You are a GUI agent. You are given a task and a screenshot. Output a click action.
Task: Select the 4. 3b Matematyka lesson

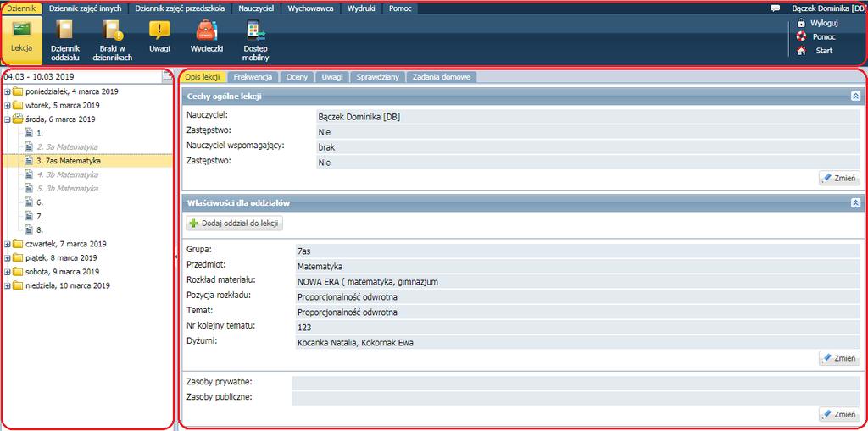(68, 174)
